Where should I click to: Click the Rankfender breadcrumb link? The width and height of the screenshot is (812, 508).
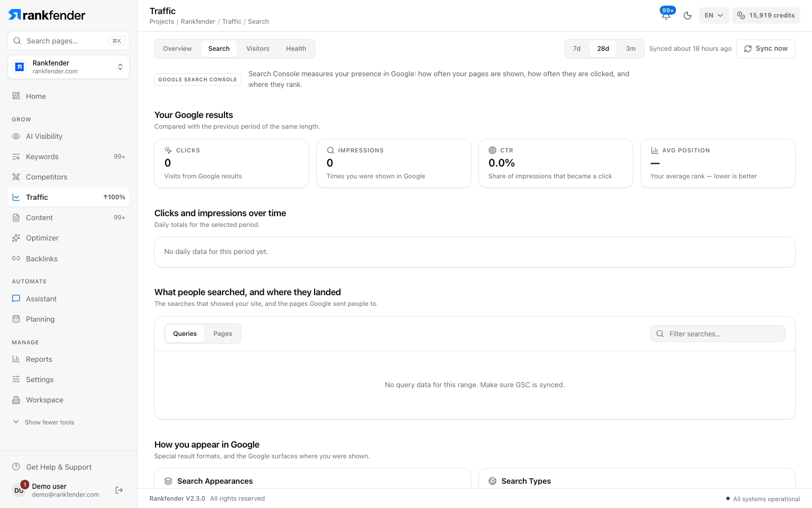198,21
